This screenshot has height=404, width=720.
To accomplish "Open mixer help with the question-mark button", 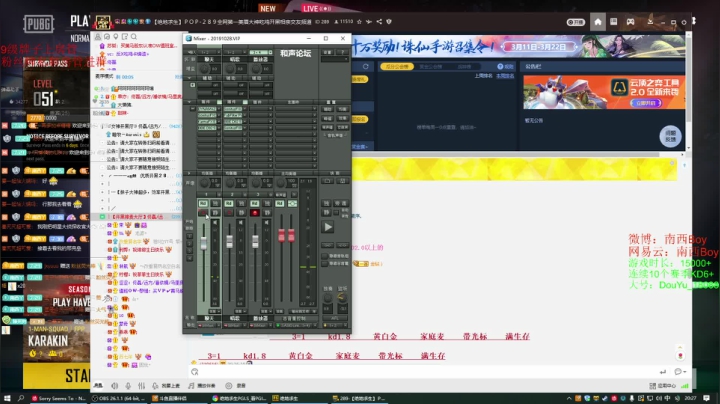I will tap(342, 52).
